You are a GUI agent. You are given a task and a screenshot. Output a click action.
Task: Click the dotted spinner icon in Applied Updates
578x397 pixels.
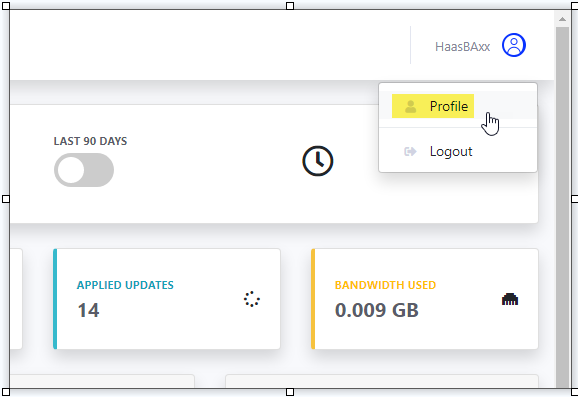click(252, 299)
